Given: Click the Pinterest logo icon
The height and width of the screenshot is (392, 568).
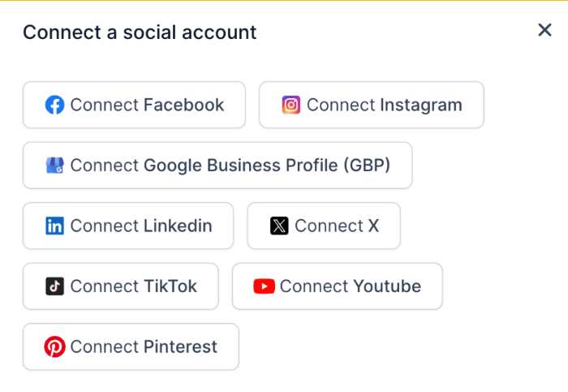Looking at the screenshot, I should [54, 347].
